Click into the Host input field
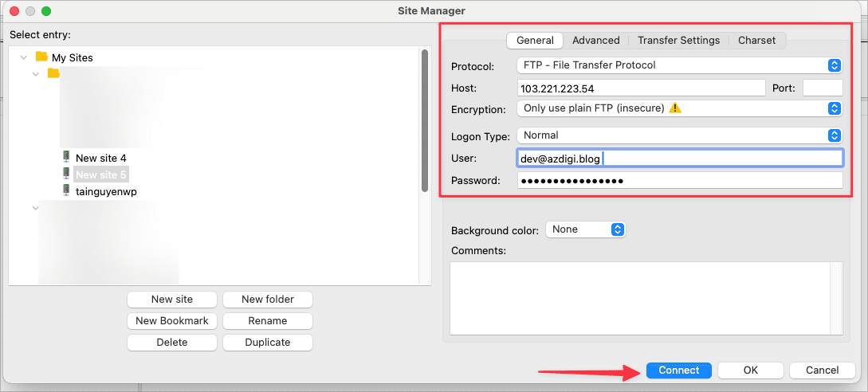 640,88
